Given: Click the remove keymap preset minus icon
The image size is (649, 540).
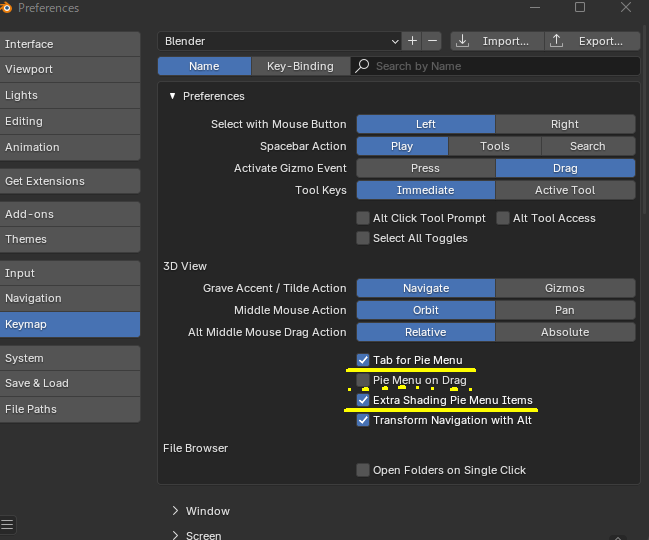Looking at the screenshot, I should pyautogui.click(x=432, y=41).
